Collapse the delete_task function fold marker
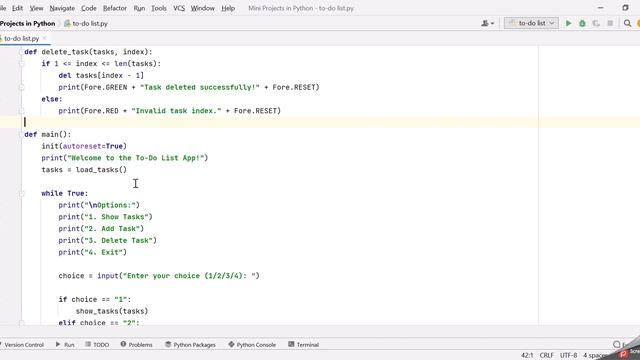Image resolution: width=640 pixels, height=360 pixels. tap(22, 52)
